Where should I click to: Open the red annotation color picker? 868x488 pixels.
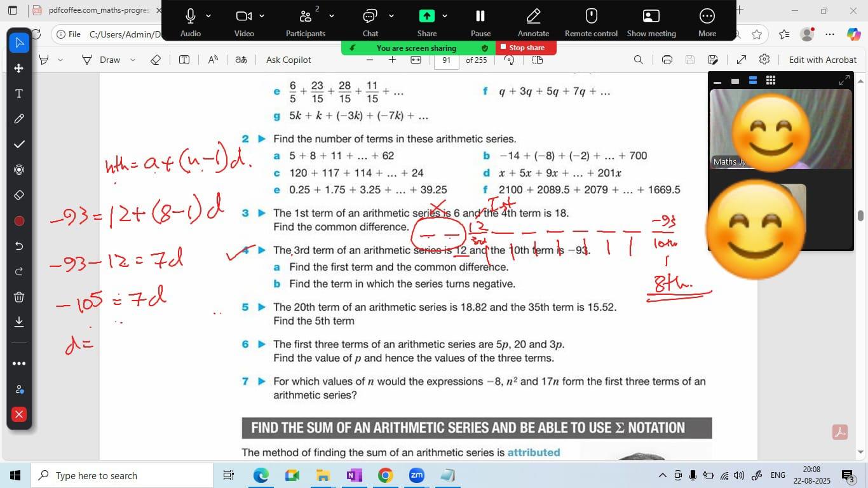[x=19, y=220]
